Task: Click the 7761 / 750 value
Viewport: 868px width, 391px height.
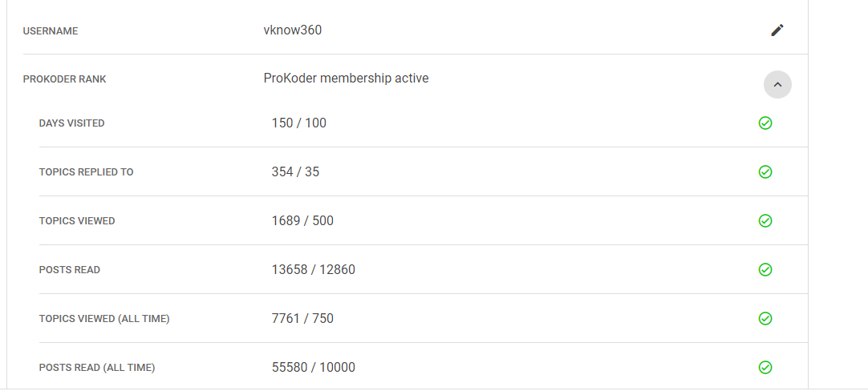Action: (x=302, y=319)
